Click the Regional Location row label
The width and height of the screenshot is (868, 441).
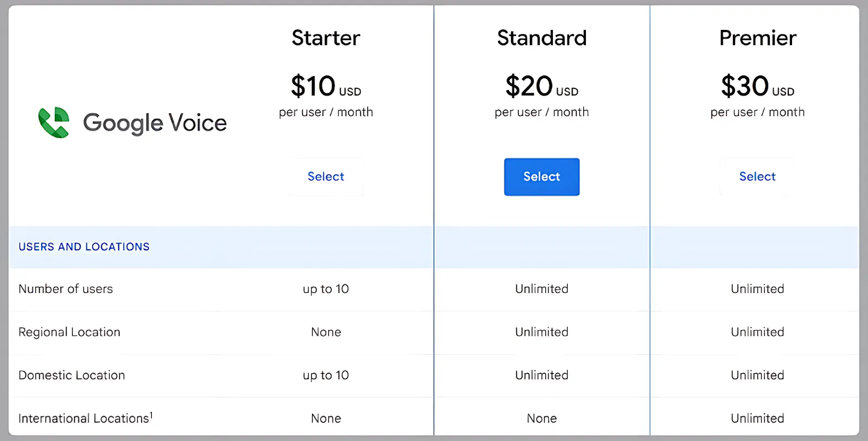pos(69,332)
